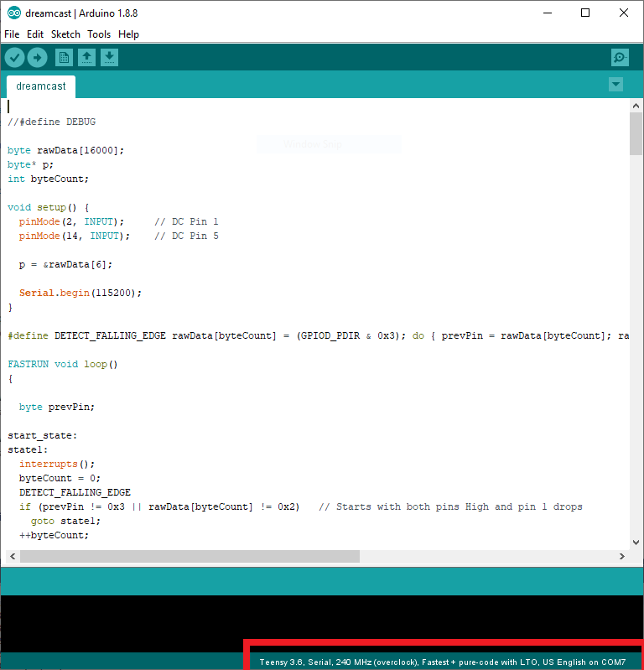Click the 'start_state:' label line
Viewport: 644px width, 670px height.
tap(42, 435)
